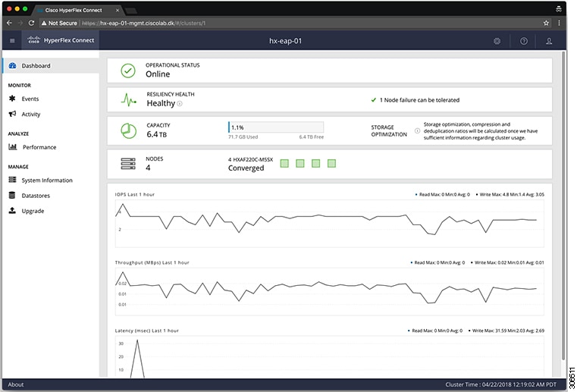The height and width of the screenshot is (392, 577).
Task: Open the hamburger navigation menu
Action: 12,40
